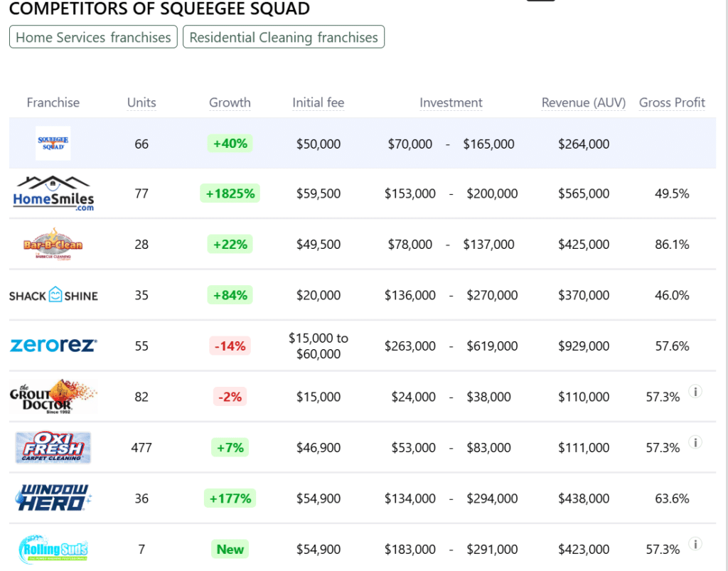
Task: Select the $20,000 initial fee value
Action: 318,295
